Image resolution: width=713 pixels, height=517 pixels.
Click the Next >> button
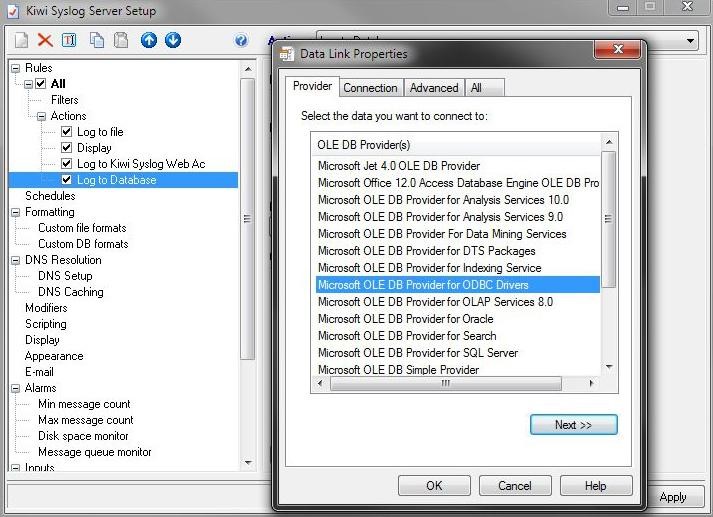573,425
